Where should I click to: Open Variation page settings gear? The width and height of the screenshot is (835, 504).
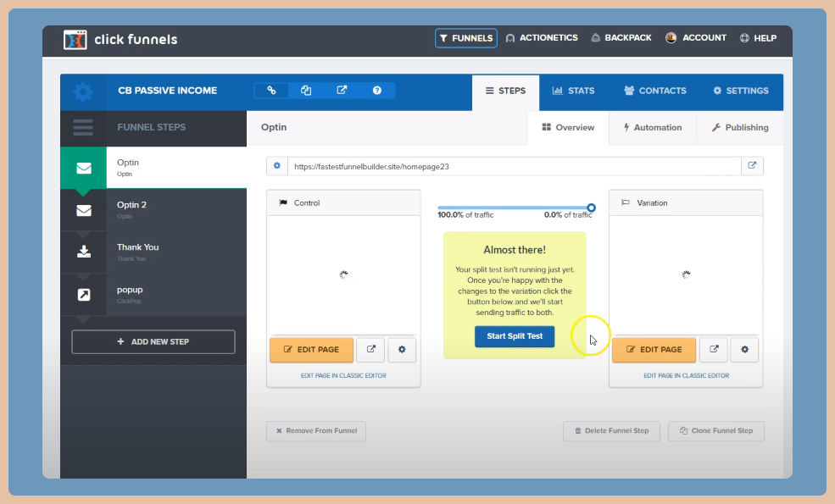(x=744, y=350)
